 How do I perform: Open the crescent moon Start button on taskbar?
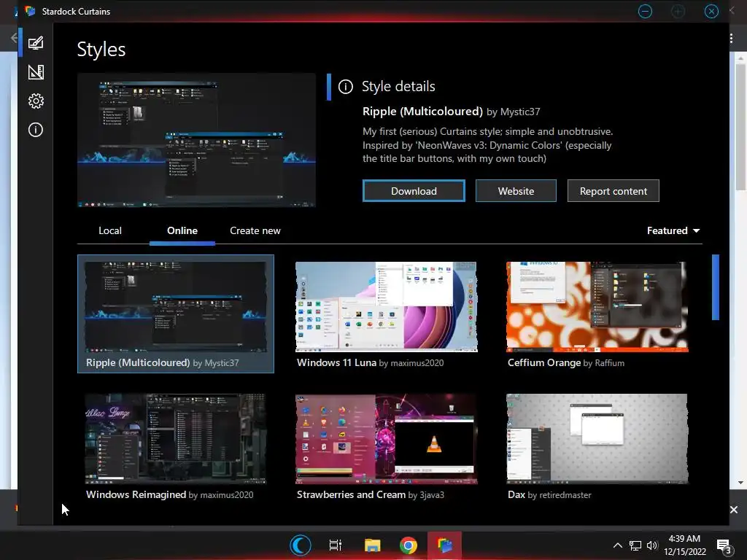pos(300,545)
